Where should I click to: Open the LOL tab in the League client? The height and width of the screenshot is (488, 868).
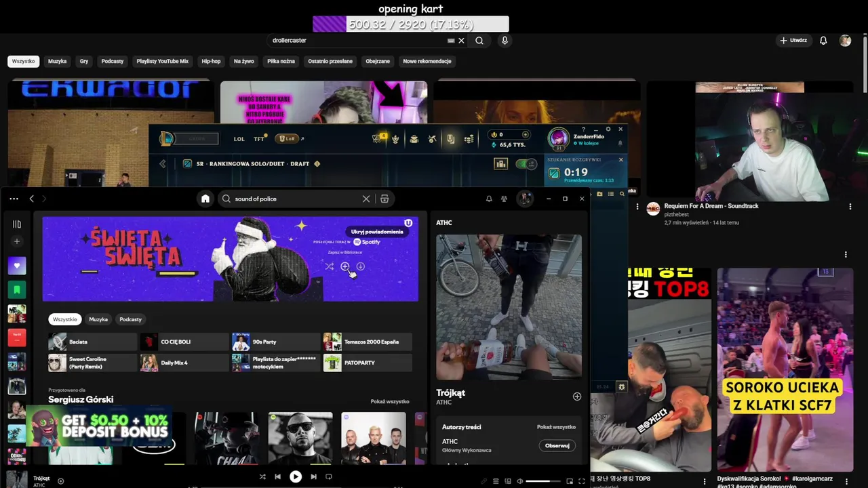coord(239,139)
